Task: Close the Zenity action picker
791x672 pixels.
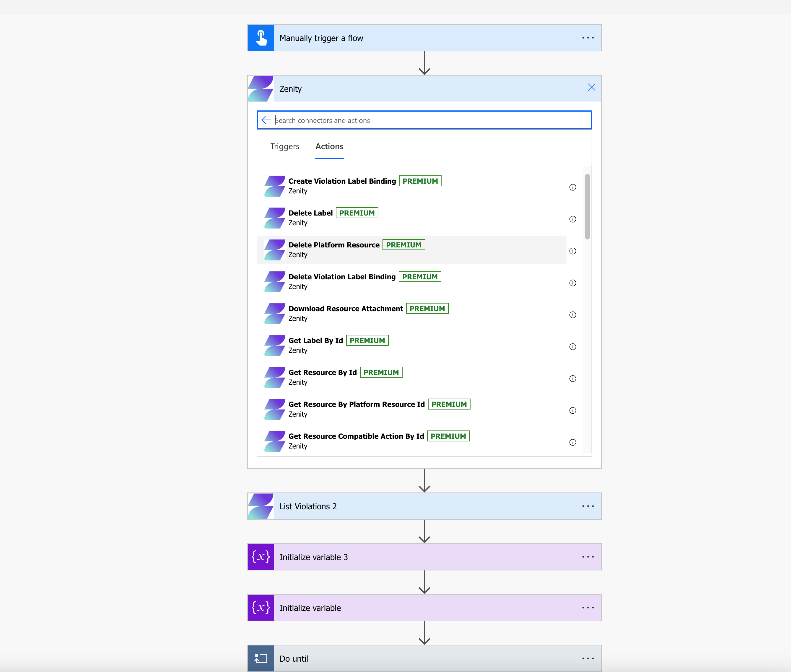Action: click(591, 88)
